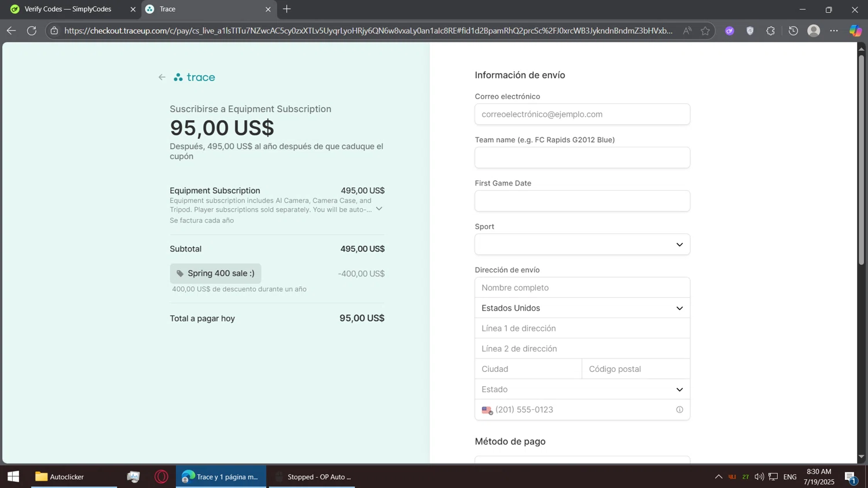The image size is (868, 488).
Task: Click the back arrow beside Trace logo
Action: point(162,77)
